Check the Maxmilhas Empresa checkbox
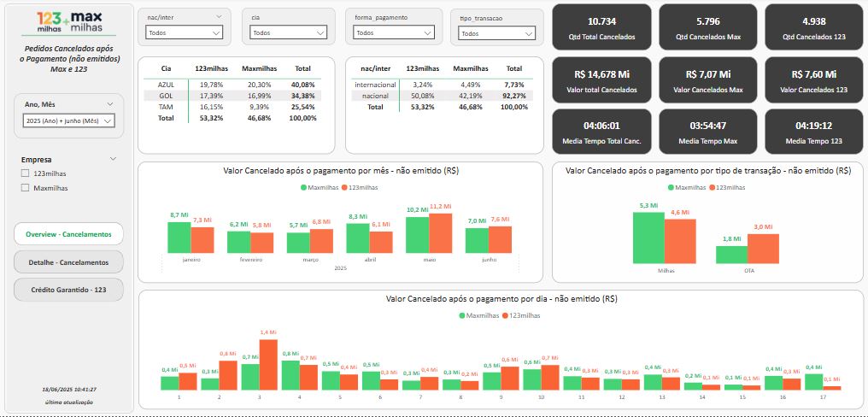This screenshot has width=868, height=417. tap(25, 188)
